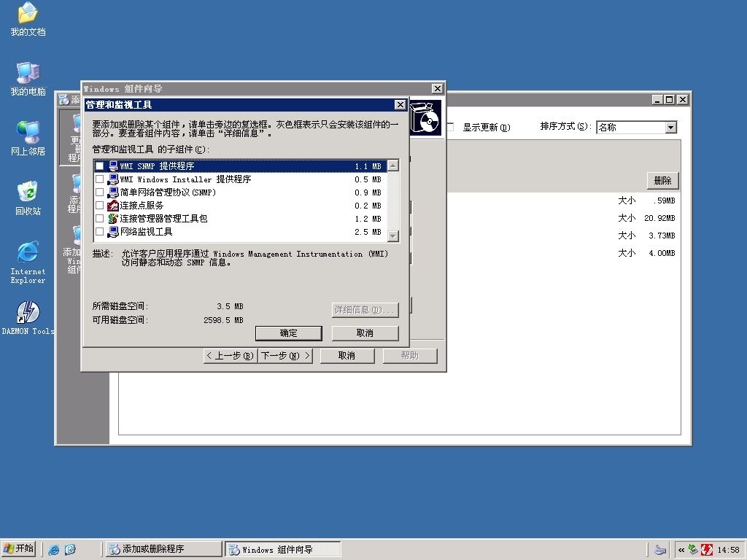This screenshot has width=747, height=560.
Task: Check the 简单网络管理协议(SNMP) checkbox
Action: pos(99,192)
